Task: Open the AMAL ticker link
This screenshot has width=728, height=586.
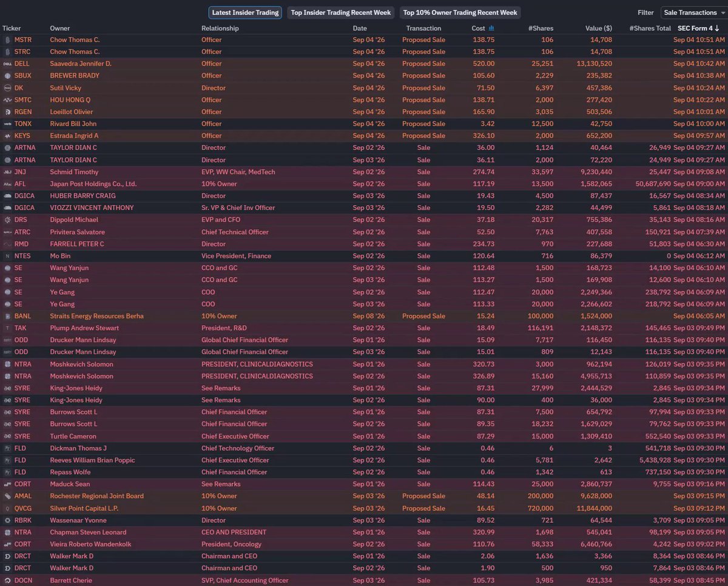Action: tap(22, 496)
